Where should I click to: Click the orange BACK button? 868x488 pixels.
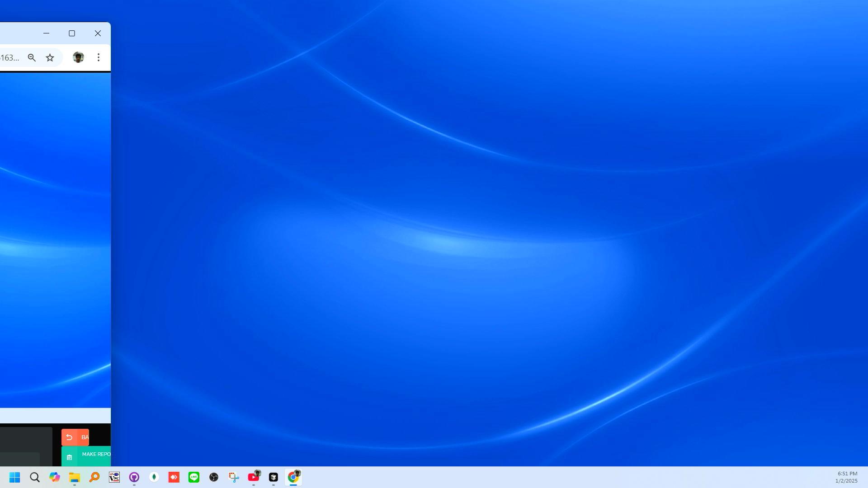[x=75, y=437]
